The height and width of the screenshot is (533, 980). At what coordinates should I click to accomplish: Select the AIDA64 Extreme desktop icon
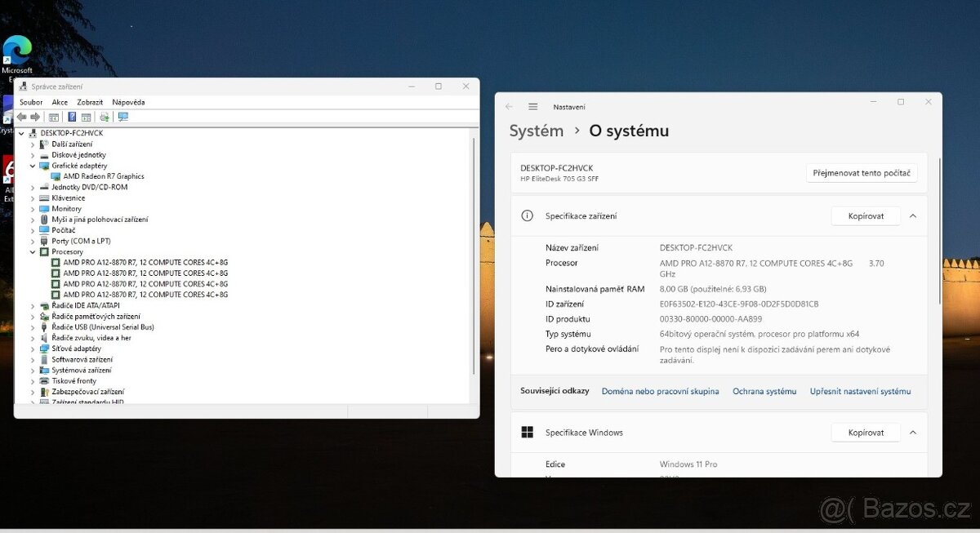8,178
